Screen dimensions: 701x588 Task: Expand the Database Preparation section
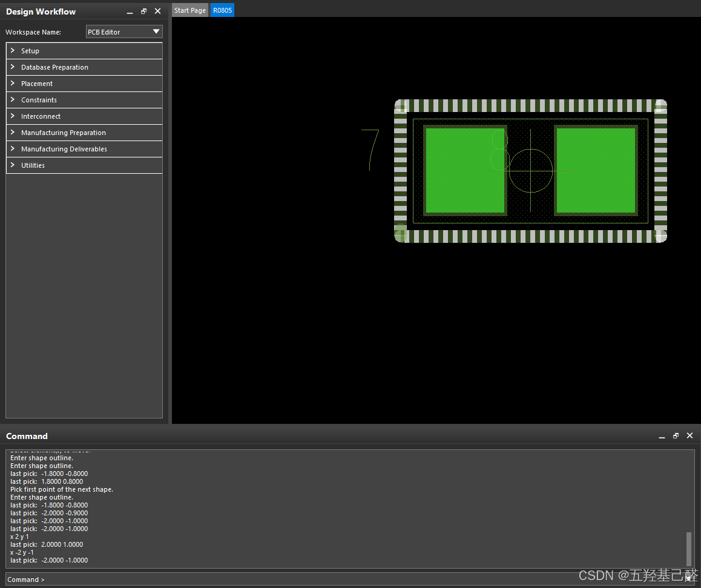84,67
